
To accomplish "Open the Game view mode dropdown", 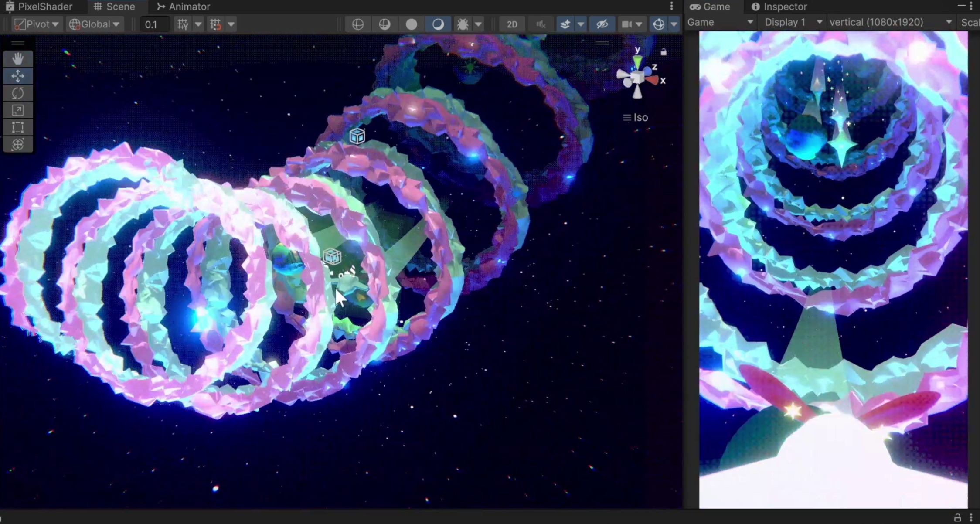I will coord(721,22).
